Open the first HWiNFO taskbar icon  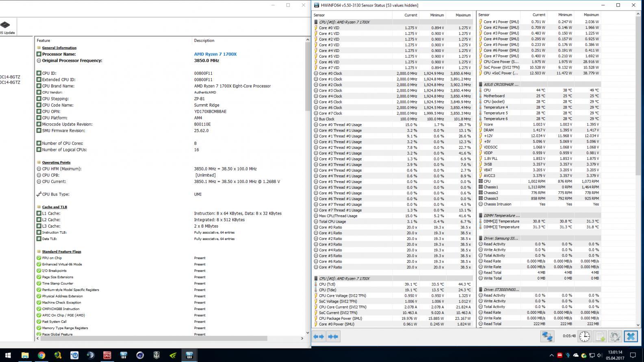click(124, 355)
